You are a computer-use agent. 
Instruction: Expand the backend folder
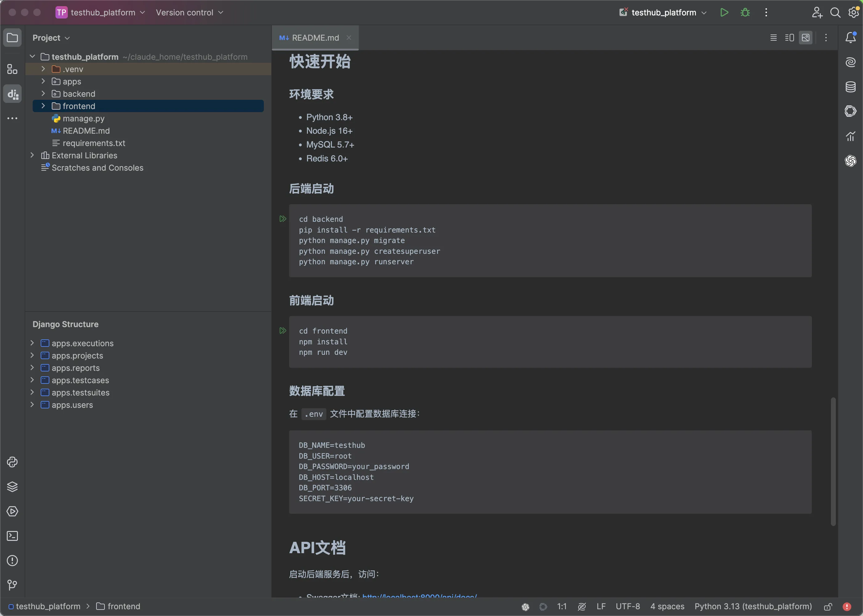click(43, 94)
